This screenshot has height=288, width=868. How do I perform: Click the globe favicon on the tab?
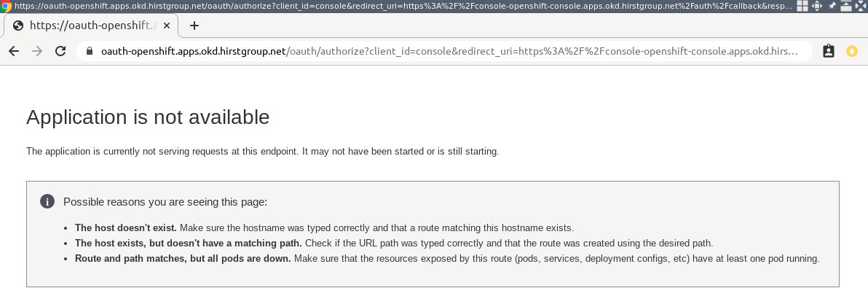[x=18, y=26]
